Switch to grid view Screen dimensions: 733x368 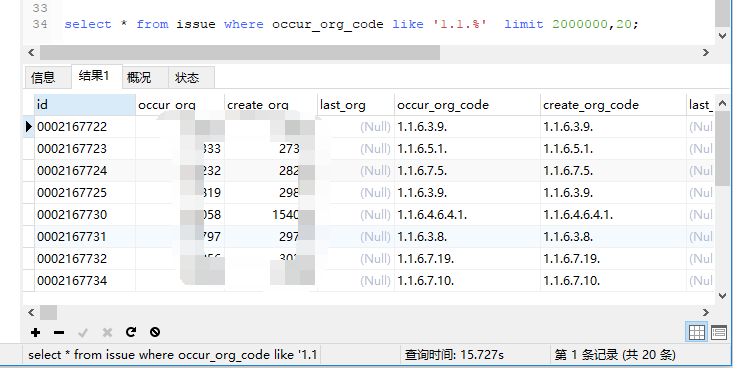pos(697,332)
